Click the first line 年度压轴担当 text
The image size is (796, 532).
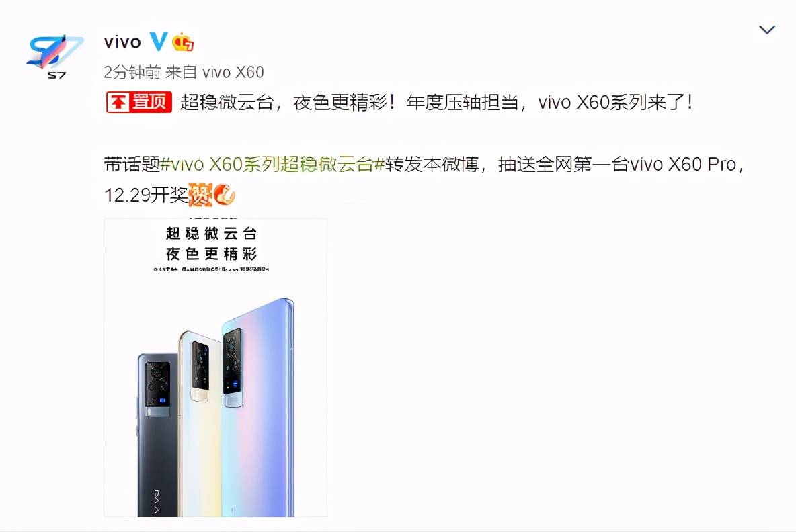(462, 103)
